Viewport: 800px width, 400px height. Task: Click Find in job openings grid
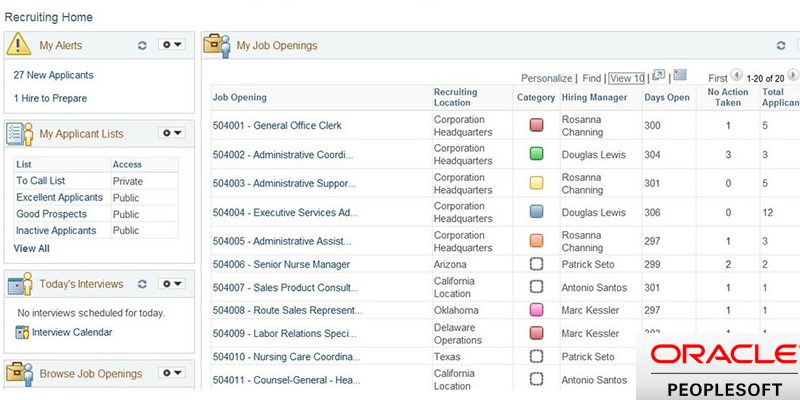[x=592, y=79]
